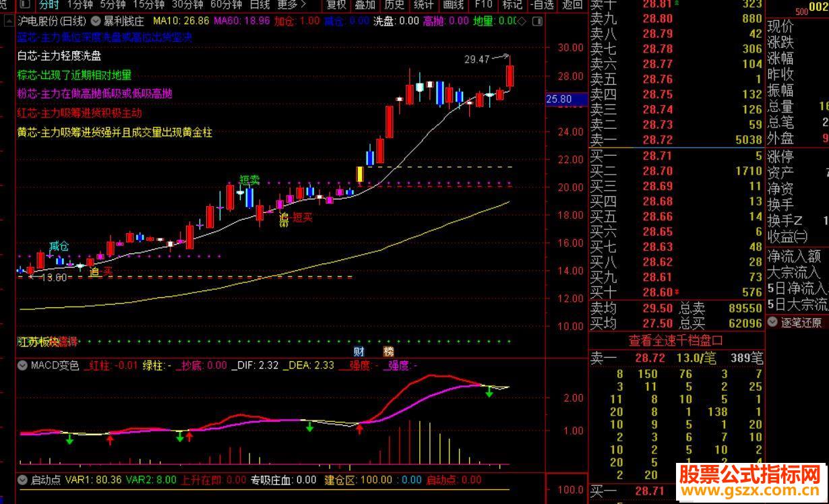This screenshot has height=504, width=829.
Task: Select the 5分钟 period tab
Action: tap(113, 4)
